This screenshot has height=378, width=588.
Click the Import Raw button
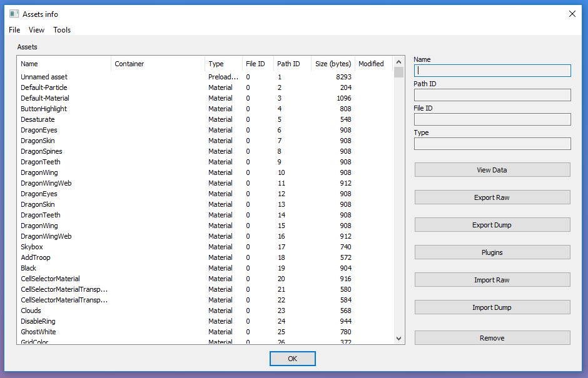492,280
